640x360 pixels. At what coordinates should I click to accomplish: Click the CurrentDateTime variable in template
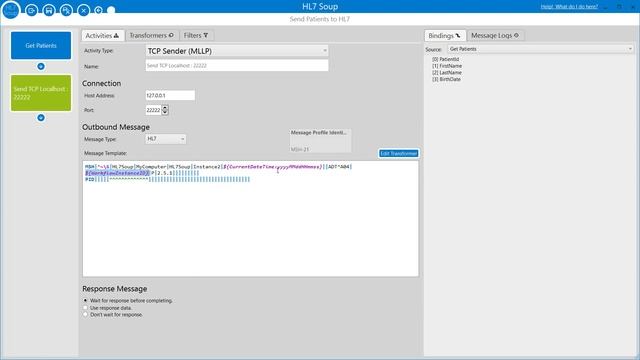[x=272, y=167]
